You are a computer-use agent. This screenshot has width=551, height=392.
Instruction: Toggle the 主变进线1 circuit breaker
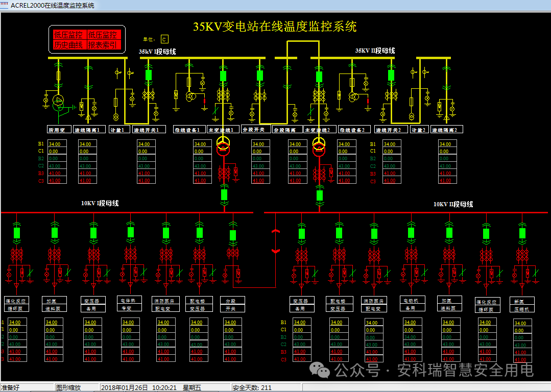click(x=223, y=76)
